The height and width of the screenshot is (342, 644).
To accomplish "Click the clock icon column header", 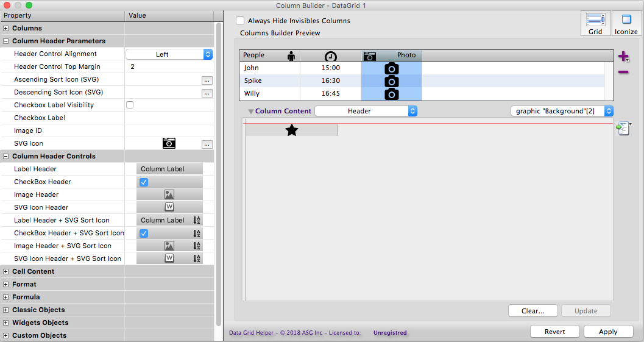I will [x=330, y=56].
